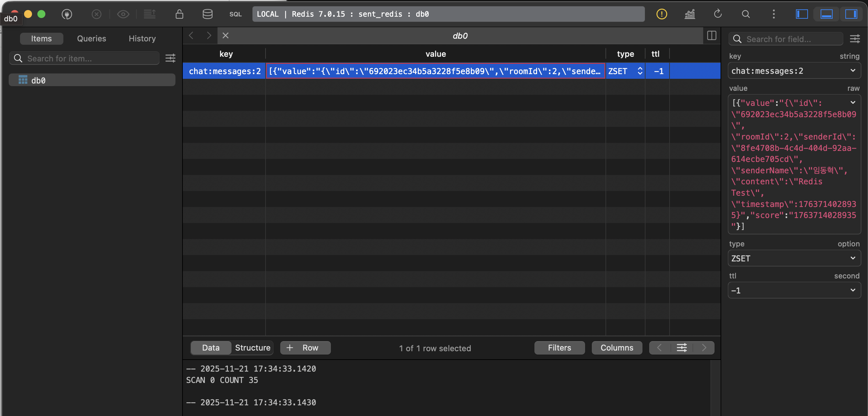Screen dimensions: 868x416
Task: Click the ZSET type stepper in row
Action: pyautogui.click(x=639, y=71)
